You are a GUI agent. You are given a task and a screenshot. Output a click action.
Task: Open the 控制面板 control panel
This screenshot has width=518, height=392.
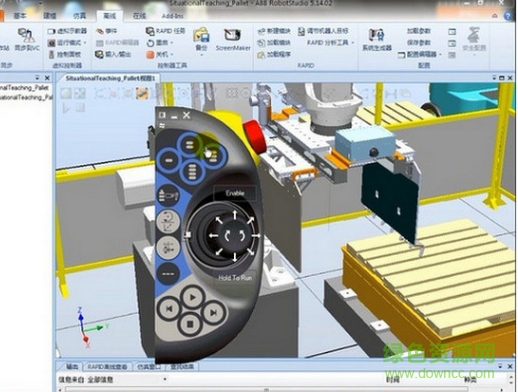tap(65, 54)
